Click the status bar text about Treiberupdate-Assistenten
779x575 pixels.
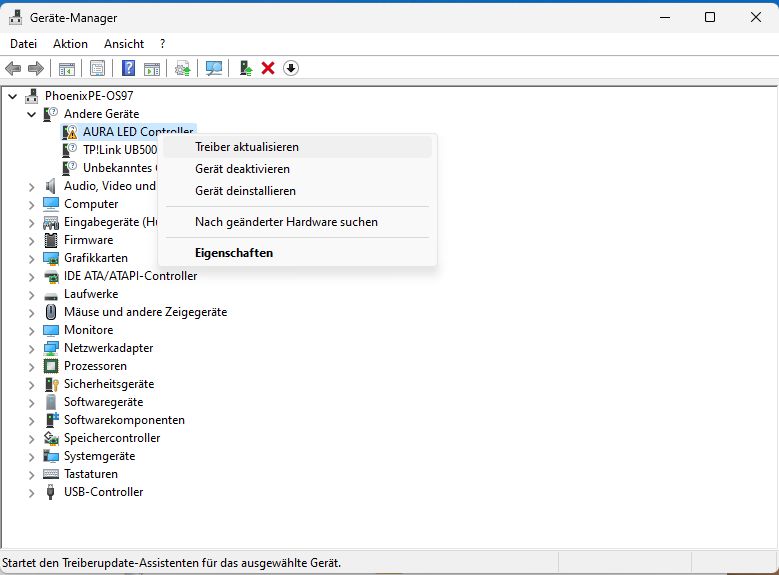tap(171, 563)
